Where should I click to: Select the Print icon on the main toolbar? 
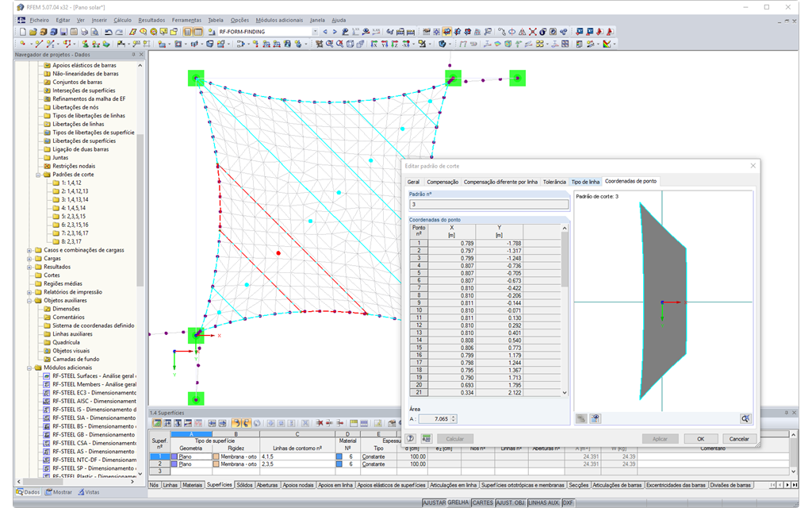[83, 33]
